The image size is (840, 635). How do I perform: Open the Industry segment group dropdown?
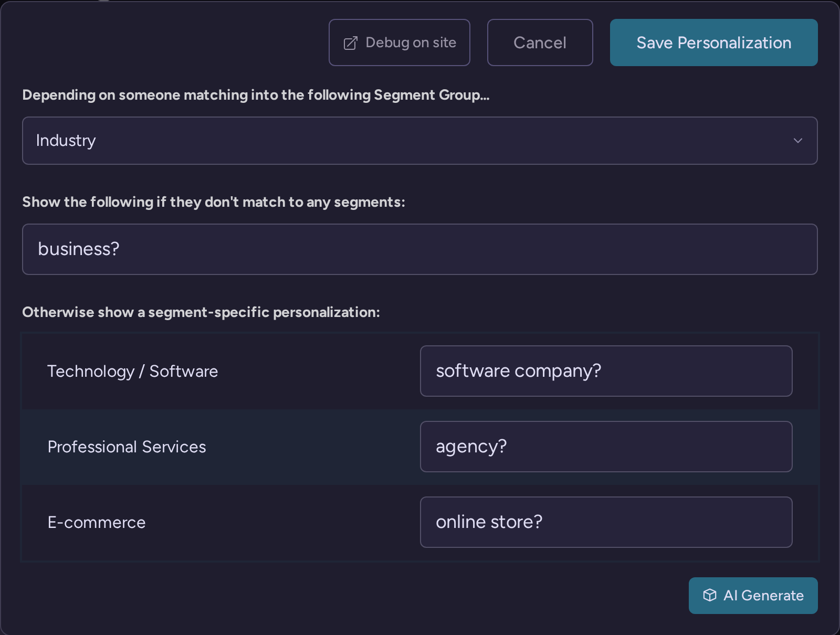pos(420,141)
